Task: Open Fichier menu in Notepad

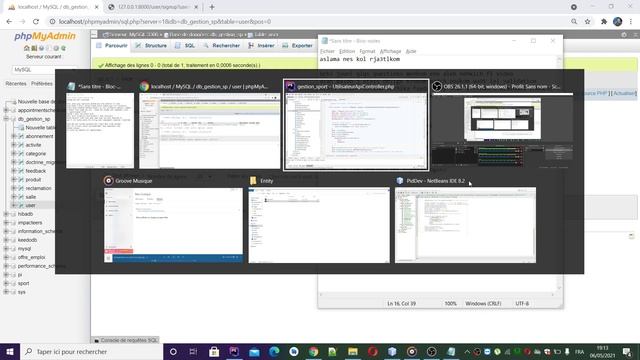Action: pyautogui.click(x=327, y=51)
